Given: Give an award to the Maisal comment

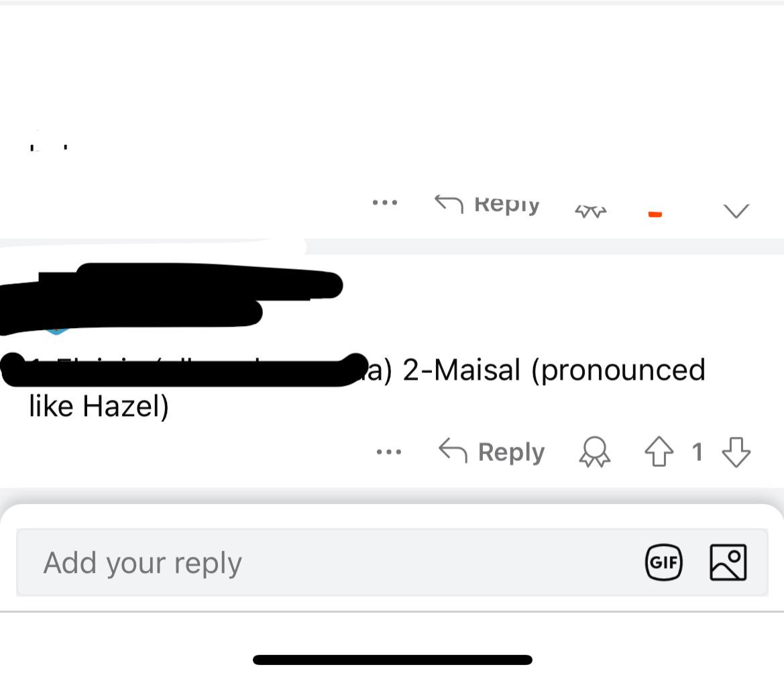Looking at the screenshot, I should click(x=593, y=452).
